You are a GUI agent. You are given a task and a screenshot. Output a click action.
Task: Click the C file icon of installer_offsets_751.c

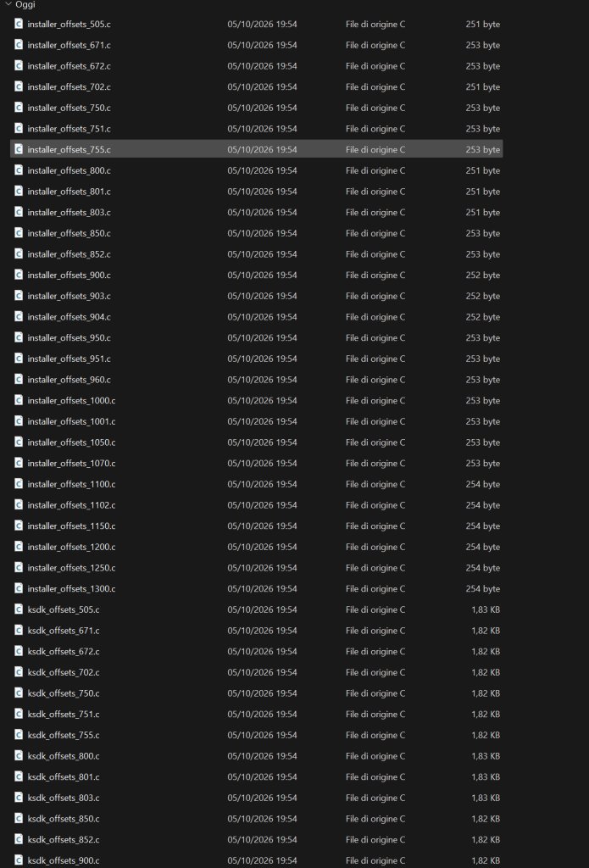19,129
